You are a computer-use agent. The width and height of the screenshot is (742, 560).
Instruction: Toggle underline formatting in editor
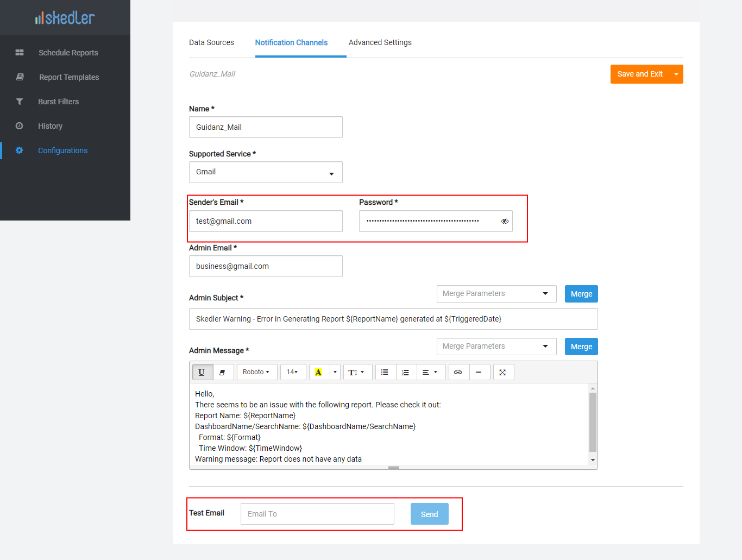click(x=202, y=372)
